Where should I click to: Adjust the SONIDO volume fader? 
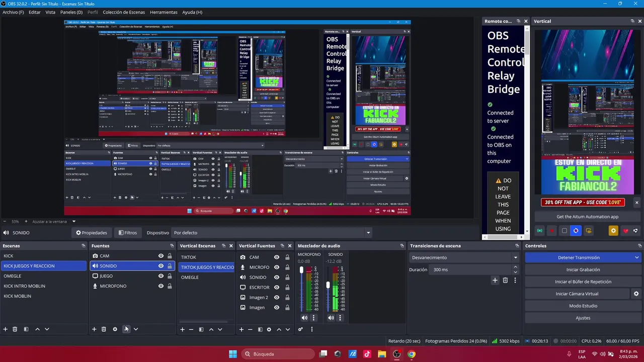(328, 285)
